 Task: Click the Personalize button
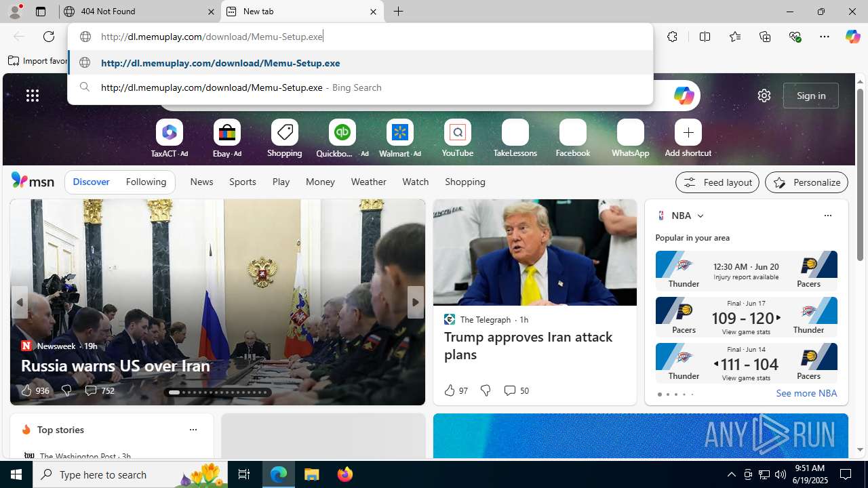(806, 182)
